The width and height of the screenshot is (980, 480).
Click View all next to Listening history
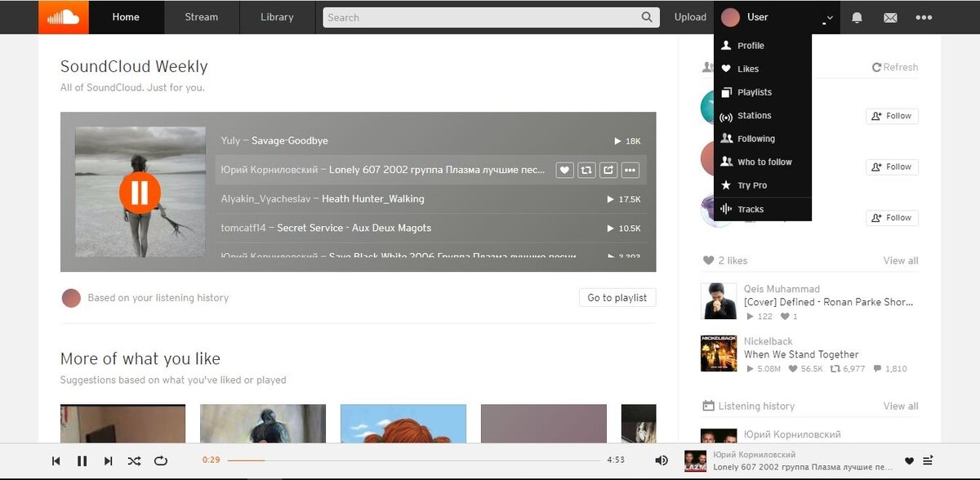(901, 406)
